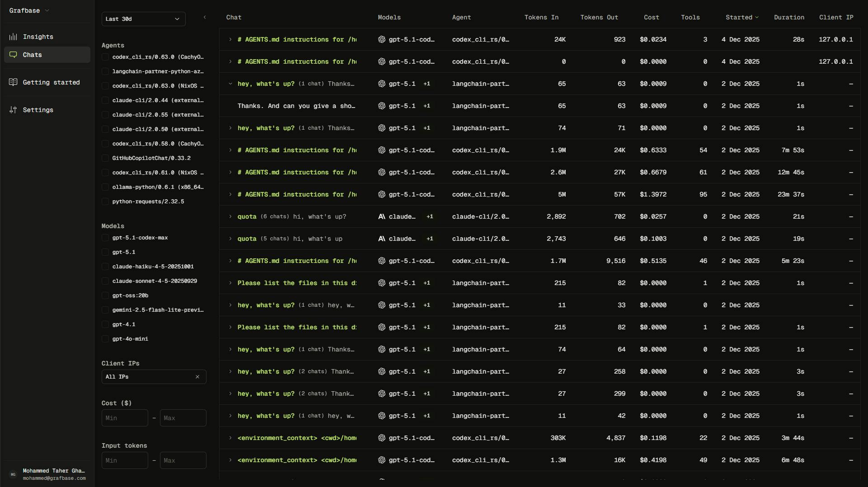Click the OpenAI icon in the 24K tokens row
This screenshot has height=487, width=868.
(382, 39)
